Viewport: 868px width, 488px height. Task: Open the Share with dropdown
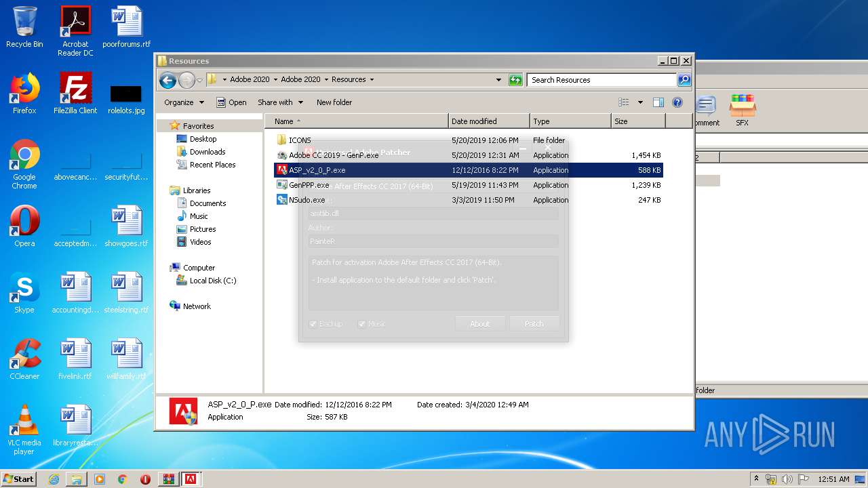click(x=280, y=102)
